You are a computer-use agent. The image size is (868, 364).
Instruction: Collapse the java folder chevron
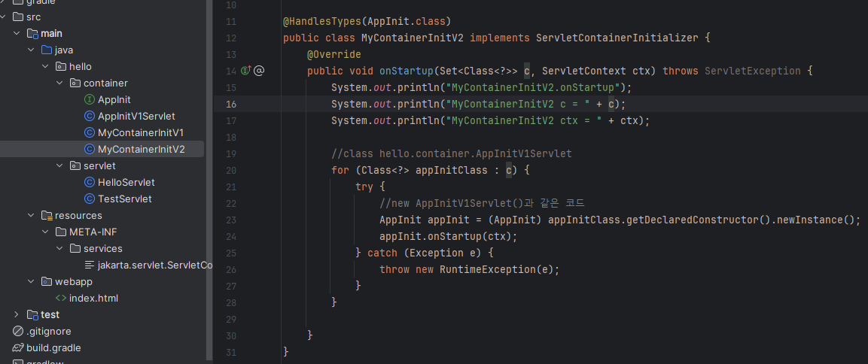31,50
